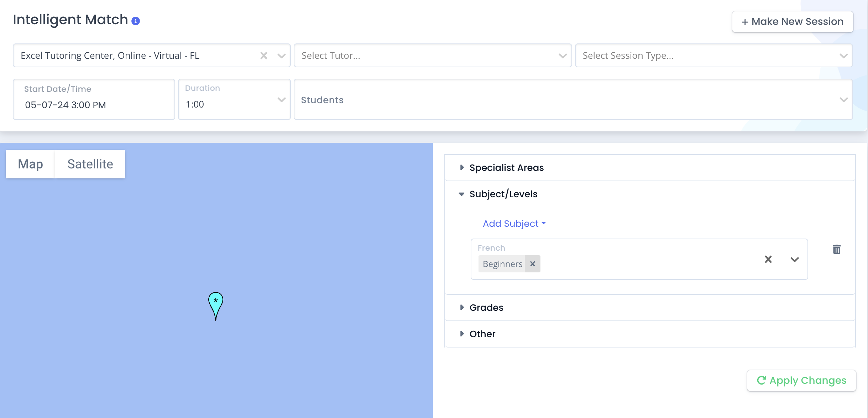Image resolution: width=868 pixels, height=418 pixels.
Task: Click the Excel Tutoring Center location text
Action: point(110,56)
